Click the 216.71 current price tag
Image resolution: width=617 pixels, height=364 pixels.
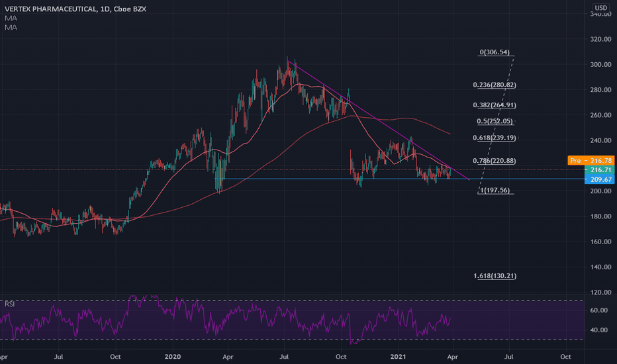pos(600,169)
